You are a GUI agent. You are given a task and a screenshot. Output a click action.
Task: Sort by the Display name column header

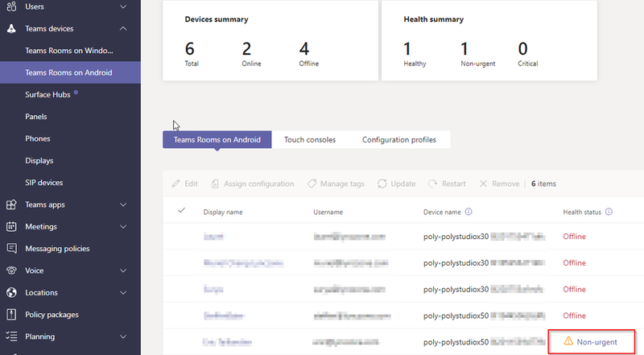coord(223,212)
